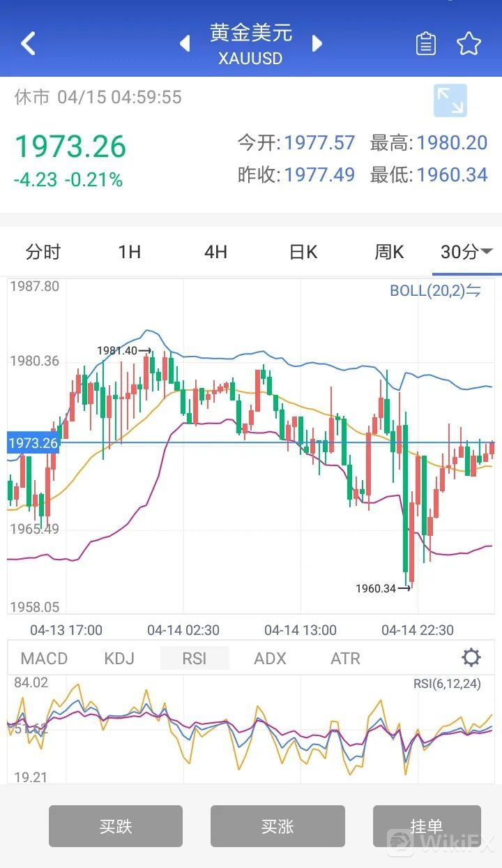Viewport: 502px width, 868px height.
Task: Show the 周K weekly chart
Action: click(389, 252)
